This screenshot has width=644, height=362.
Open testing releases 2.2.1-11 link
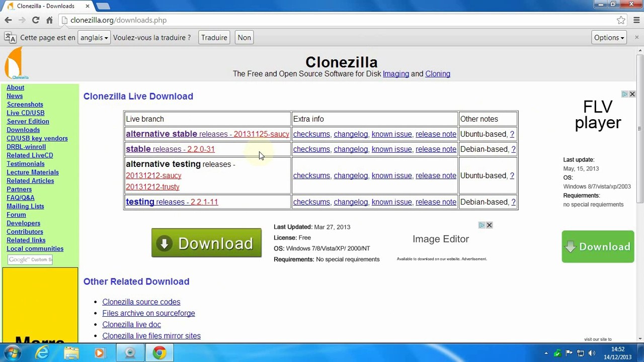coord(172,202)
